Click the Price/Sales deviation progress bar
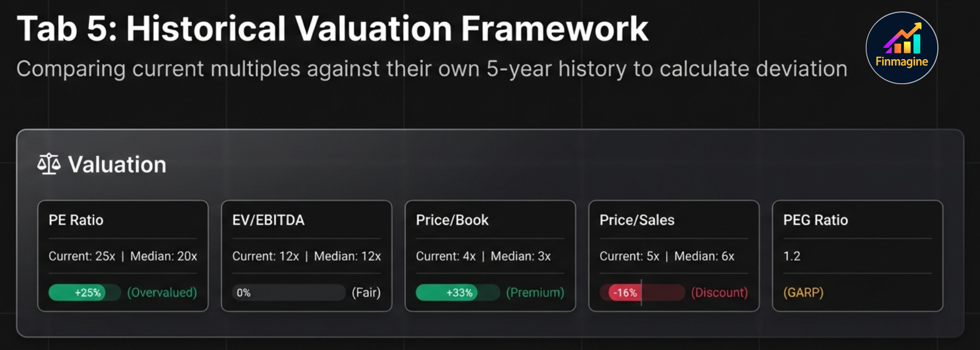Screen dimensions: 980x350 coord(642,291)
